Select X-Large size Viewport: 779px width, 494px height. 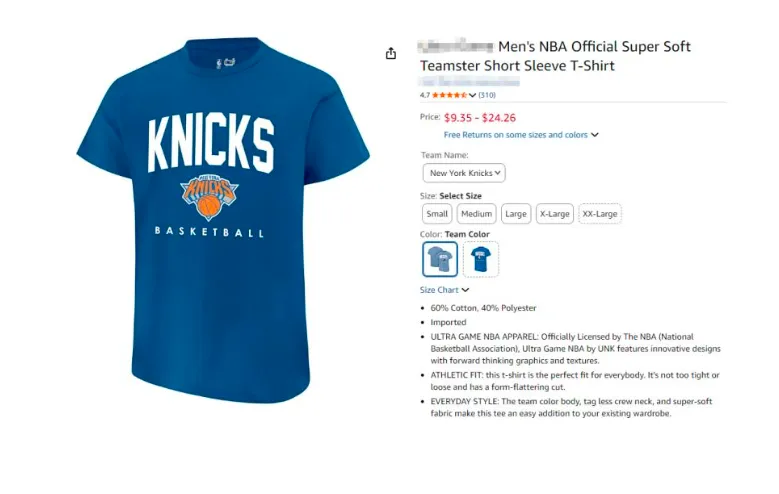[554, 214]
